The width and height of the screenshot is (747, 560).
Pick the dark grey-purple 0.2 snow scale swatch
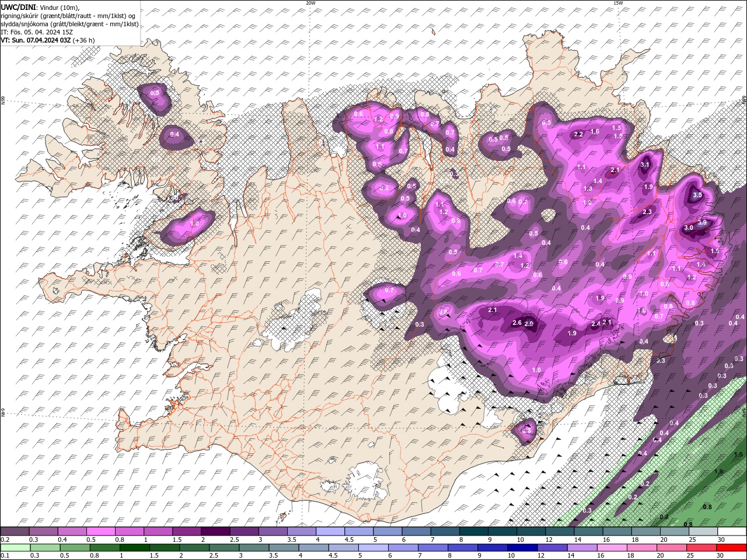[x=15, y=531]
